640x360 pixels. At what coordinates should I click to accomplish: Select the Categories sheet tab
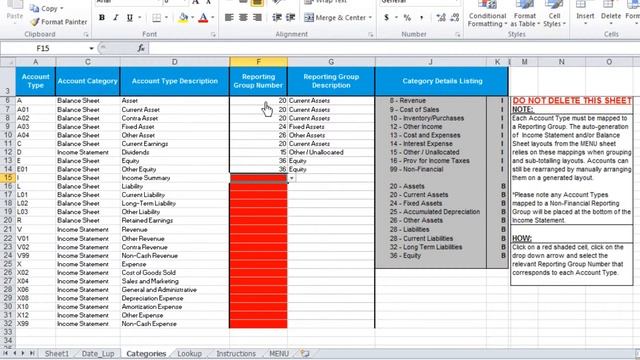146,353
